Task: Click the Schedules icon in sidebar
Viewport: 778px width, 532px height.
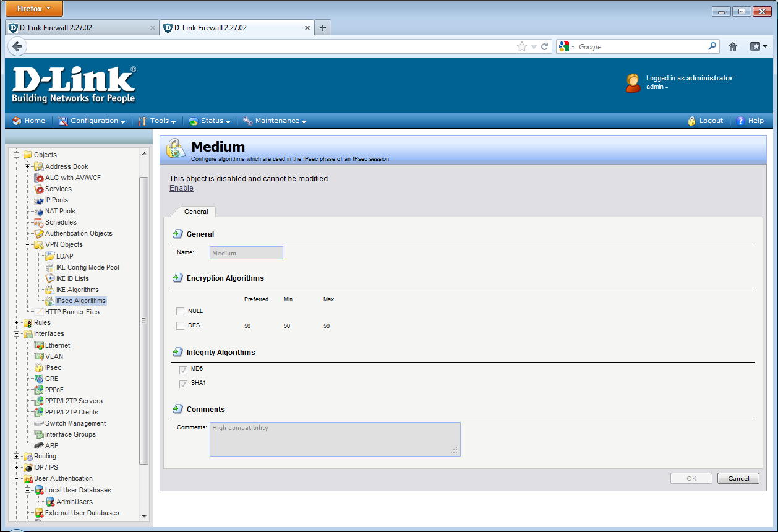Action: 38,222
